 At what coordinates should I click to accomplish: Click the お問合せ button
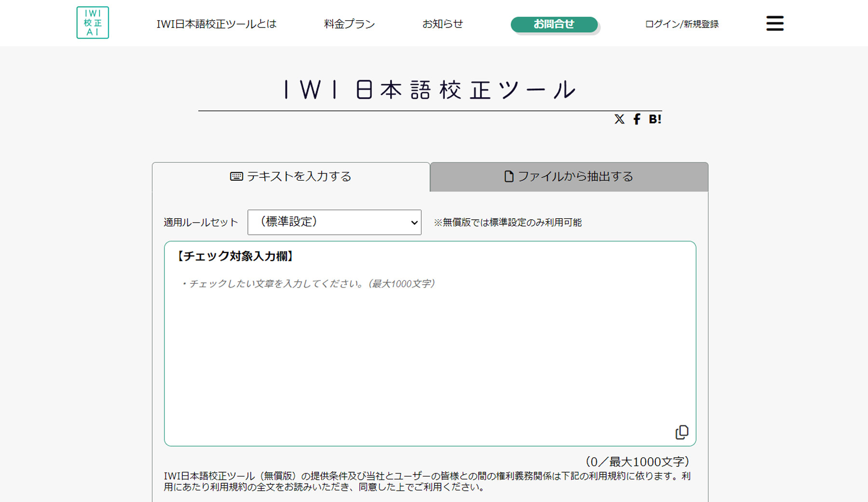554,25
